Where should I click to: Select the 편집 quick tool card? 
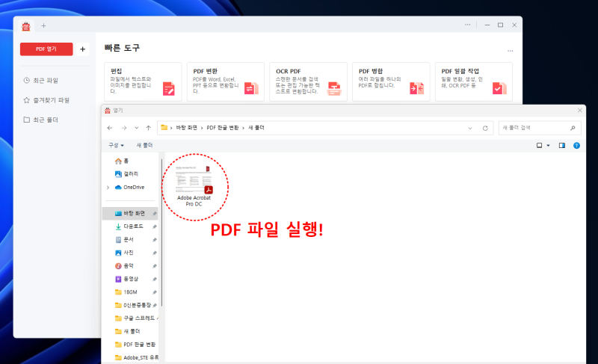[x=143, y=81]
